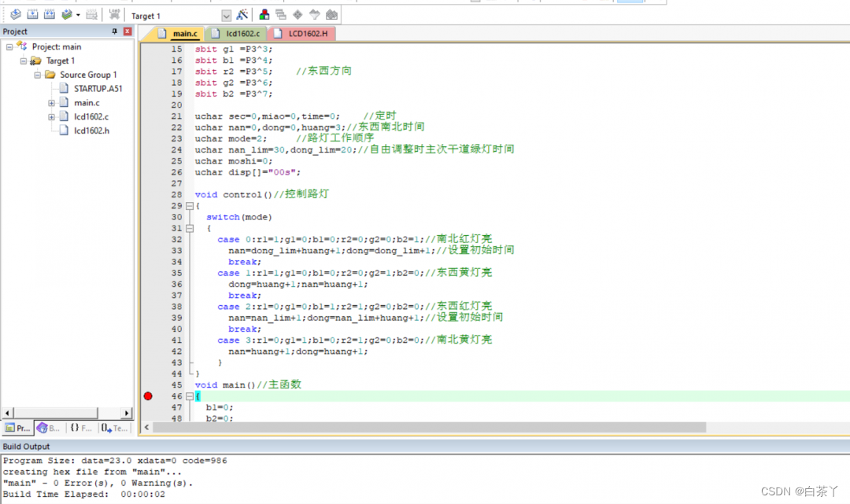
Task: Click the main.c tab file icon
Action: click(162, 34)
